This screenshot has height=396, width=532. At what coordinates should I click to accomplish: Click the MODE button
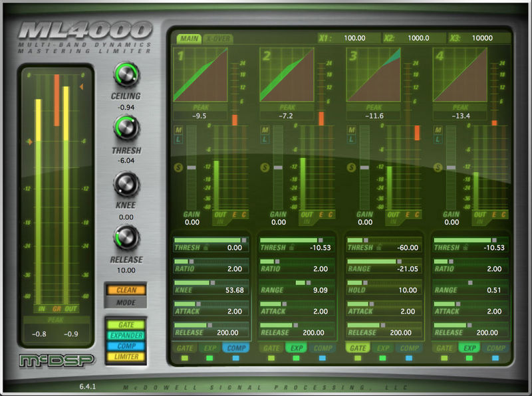(x=126, y=302)
